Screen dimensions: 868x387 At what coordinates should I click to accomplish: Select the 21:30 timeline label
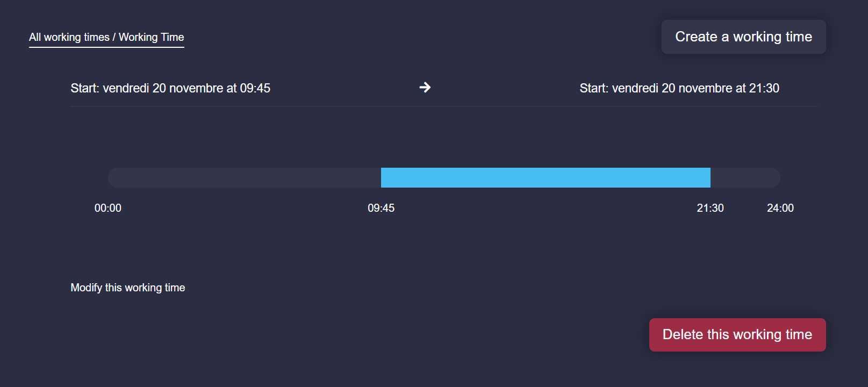[711, 208]
